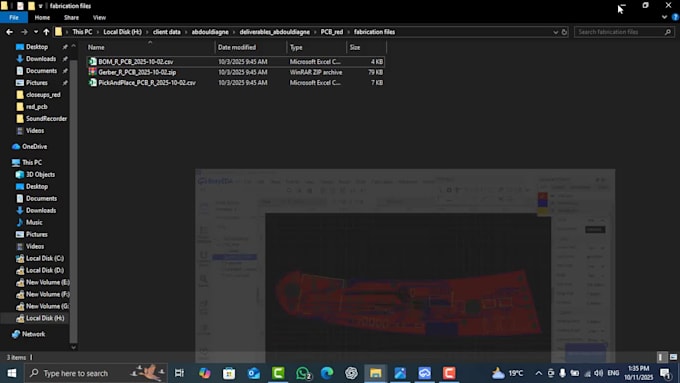Select Music in navigation pane
The width and height of the screenshot is (680, 383).
pyautogui.click(x=34, y=222)
